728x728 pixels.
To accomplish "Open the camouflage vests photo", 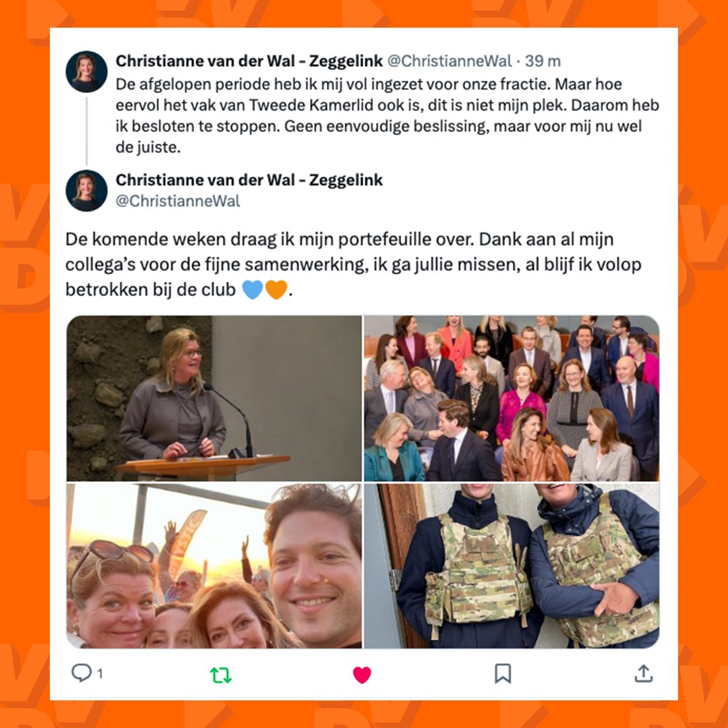I will tap(512, 566).
